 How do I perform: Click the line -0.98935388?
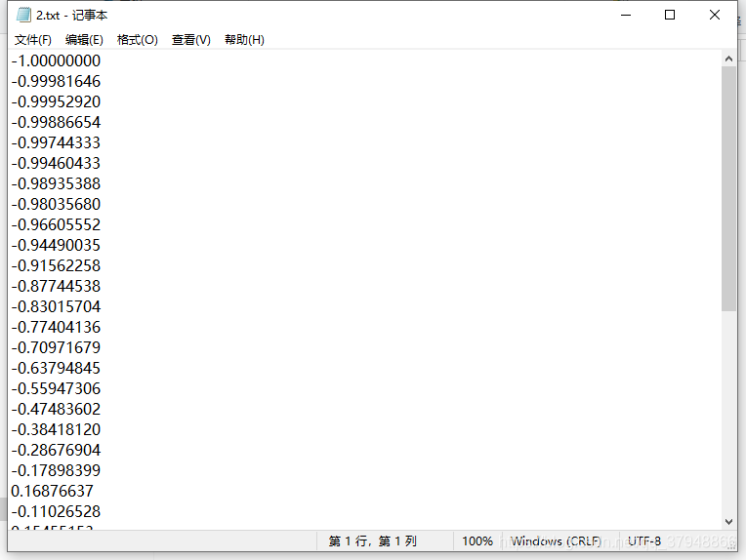point(56,183)
